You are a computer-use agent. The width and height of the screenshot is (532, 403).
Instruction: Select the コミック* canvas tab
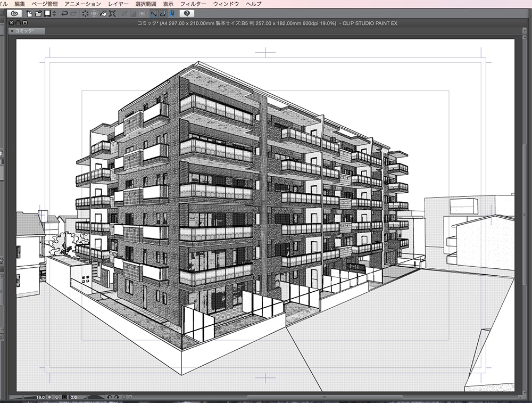click(26, 31)
